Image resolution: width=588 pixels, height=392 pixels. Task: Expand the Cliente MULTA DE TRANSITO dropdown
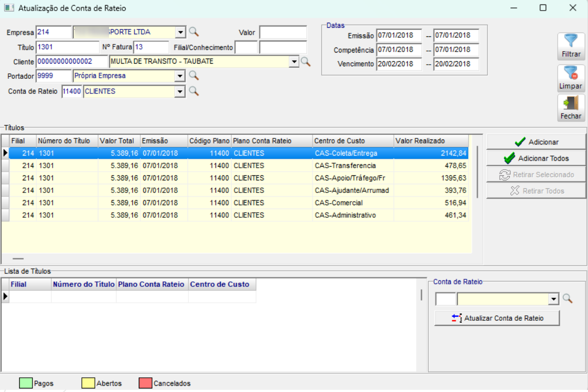tap(294, 62)
